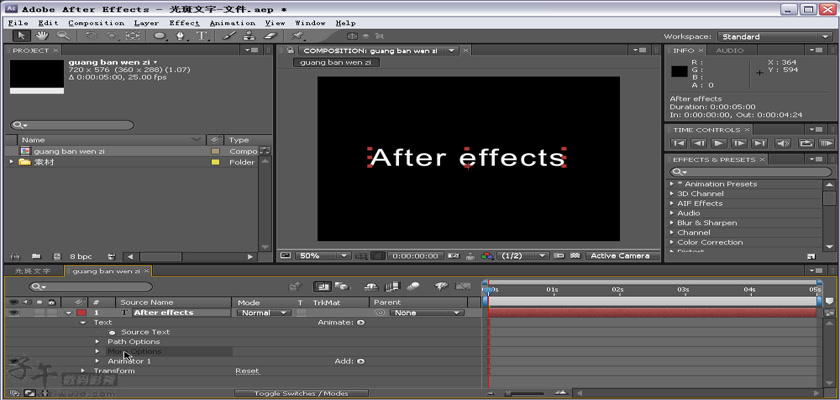Click the new folder icon in Project panel
The image size is (840, 400).
(36, 256)
